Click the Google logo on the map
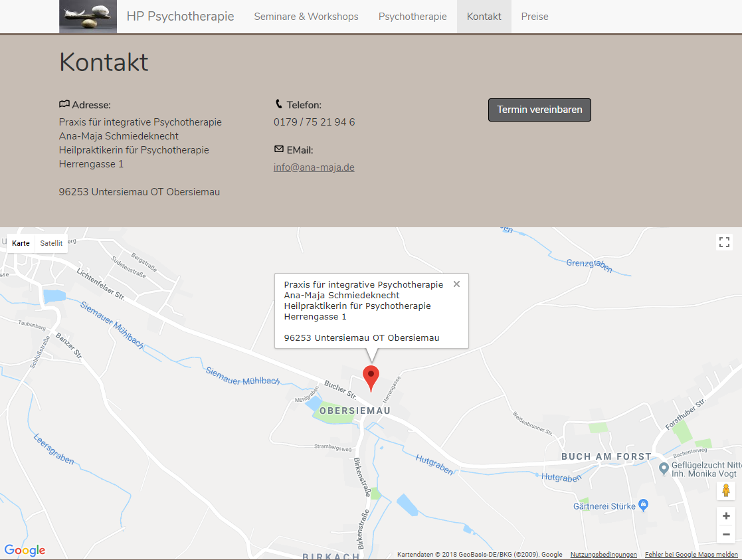Viewport: 742px width, 560px height. pos(25,550)
